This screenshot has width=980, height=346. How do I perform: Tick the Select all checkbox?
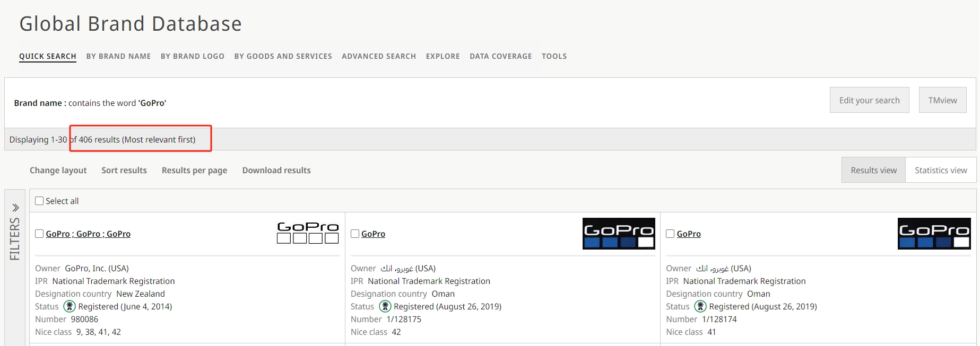pyautogui.click(x=39, y=201)
